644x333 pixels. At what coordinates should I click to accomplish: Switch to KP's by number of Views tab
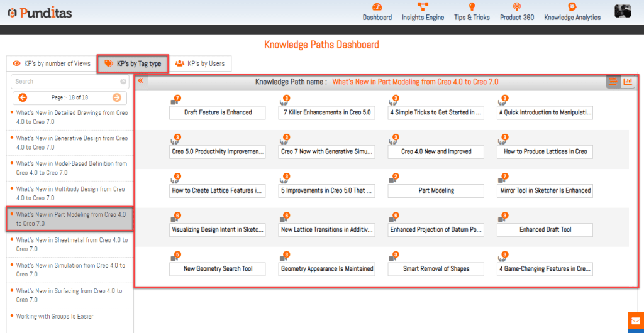coord(52,63)
